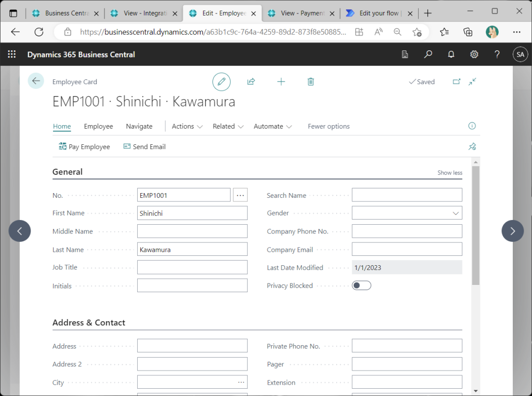
Task: Click the Company Phone No. field
Action: [407, 231]
